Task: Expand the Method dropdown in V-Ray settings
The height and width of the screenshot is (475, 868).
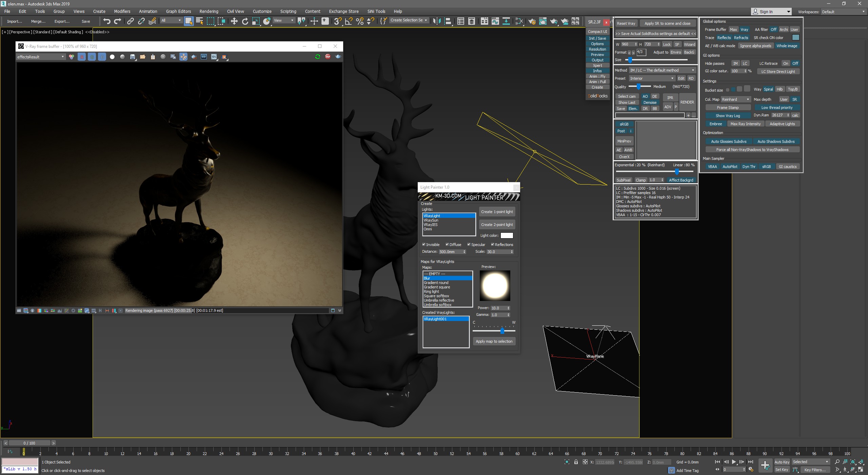Action: coord(692,70)
